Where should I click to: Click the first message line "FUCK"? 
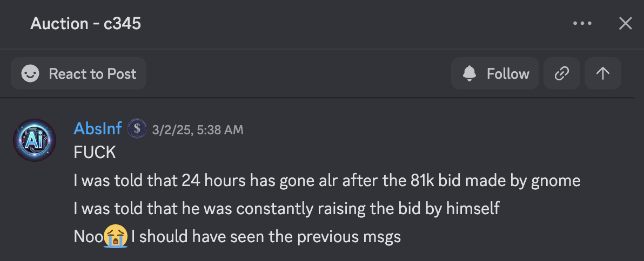95,153
